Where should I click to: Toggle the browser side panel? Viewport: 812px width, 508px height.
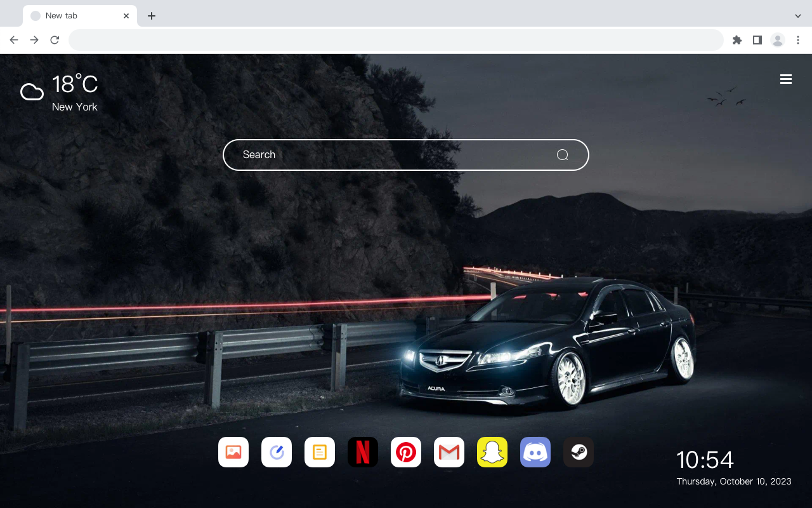pos(757,40)
